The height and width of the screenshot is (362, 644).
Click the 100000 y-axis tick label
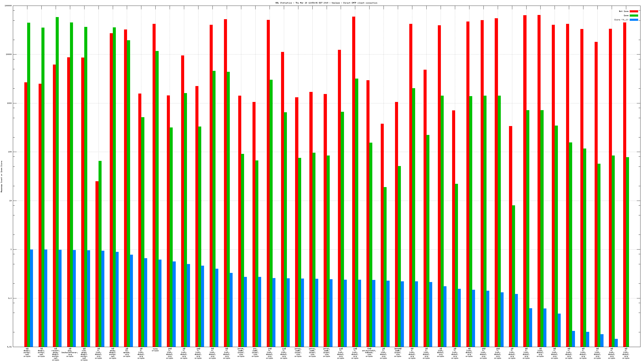point(8,6)
